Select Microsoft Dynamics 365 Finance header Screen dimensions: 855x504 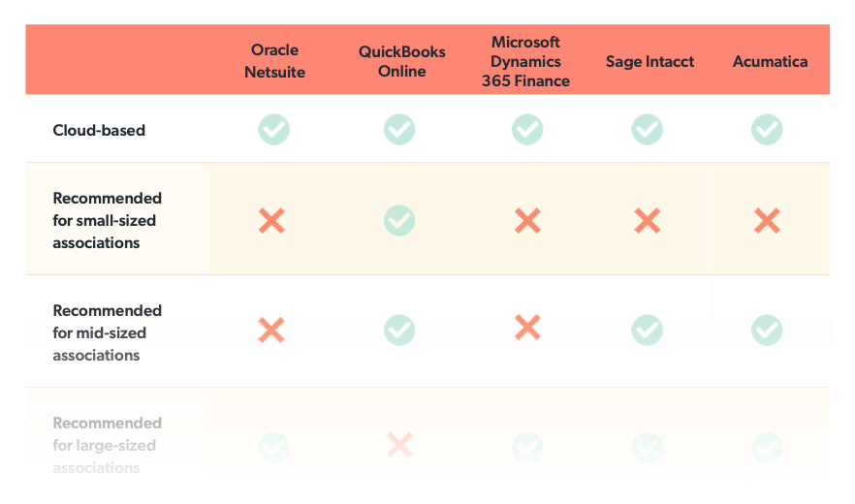coord(525,61)
